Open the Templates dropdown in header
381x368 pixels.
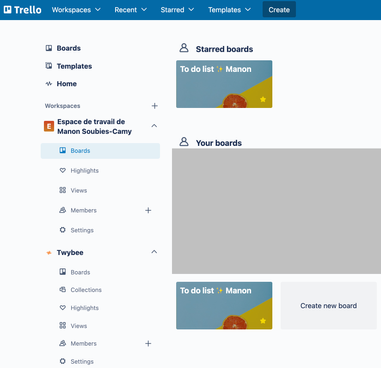click(229, 10)
